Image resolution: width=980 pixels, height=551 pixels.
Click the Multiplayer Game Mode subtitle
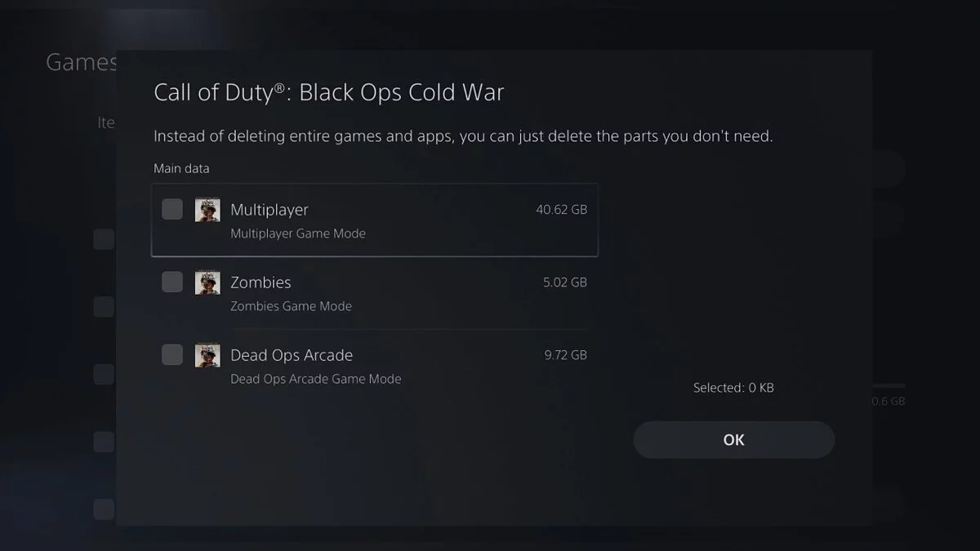click(298, 233)
